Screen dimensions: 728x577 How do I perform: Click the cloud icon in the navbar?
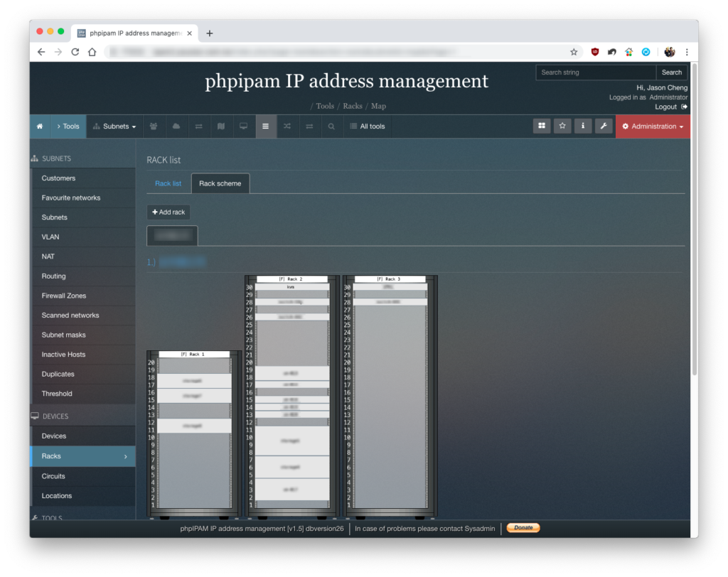(x=176, y=126)
